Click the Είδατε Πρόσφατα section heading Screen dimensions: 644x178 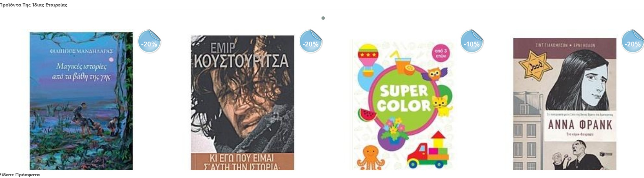20,175
